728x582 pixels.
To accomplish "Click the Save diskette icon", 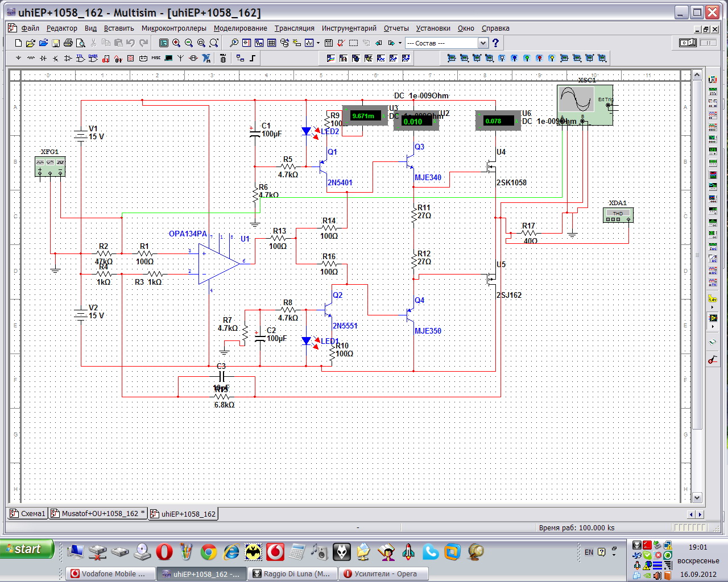I will click(x=56, y=43).
